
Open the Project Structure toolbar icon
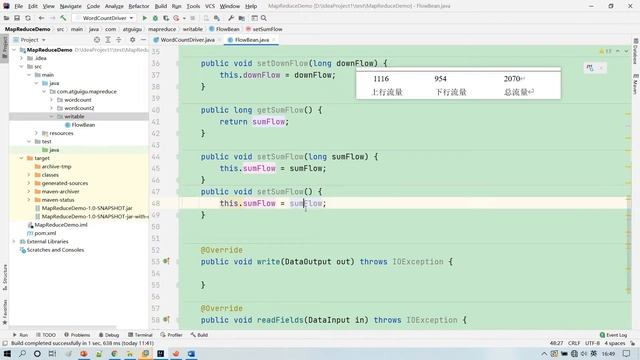point(242,18)
